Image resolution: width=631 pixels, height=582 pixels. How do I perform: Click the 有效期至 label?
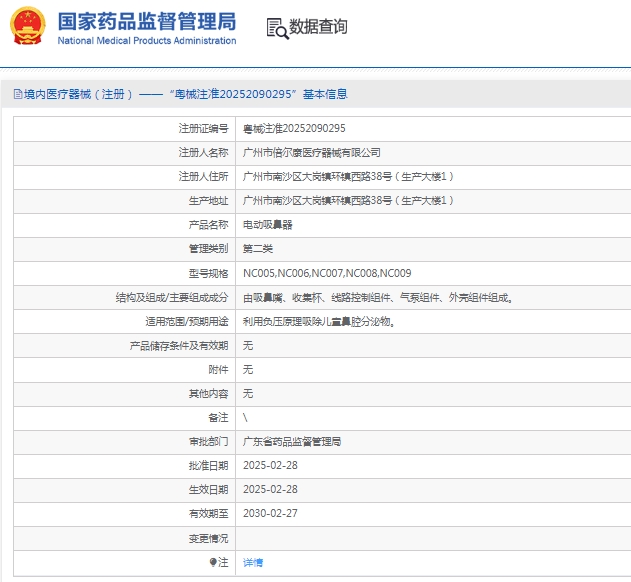(208, 514)
